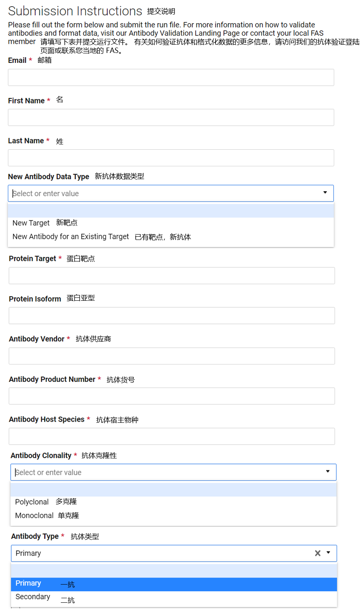
Task: Click the Antibody Type field label
Action: tap(35, 536)
